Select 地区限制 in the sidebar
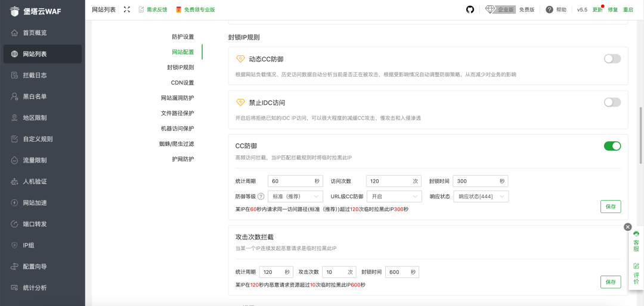644x306 pixels. 35,118
